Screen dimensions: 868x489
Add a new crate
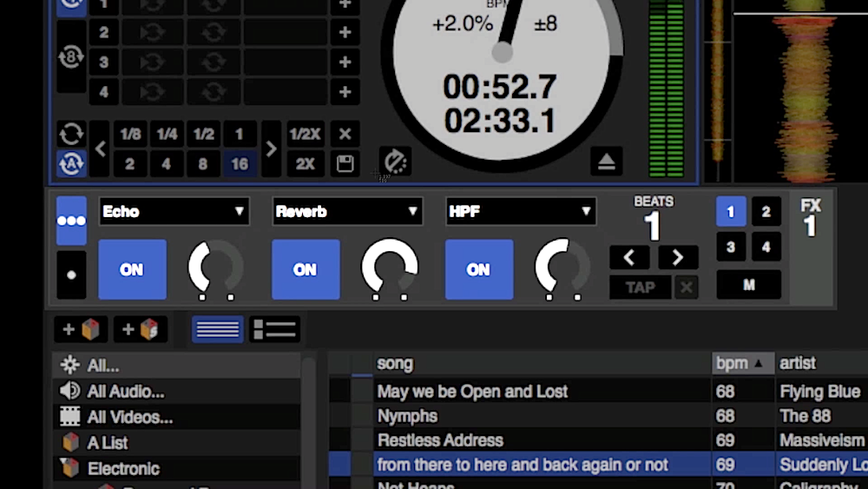pos(82,329)
